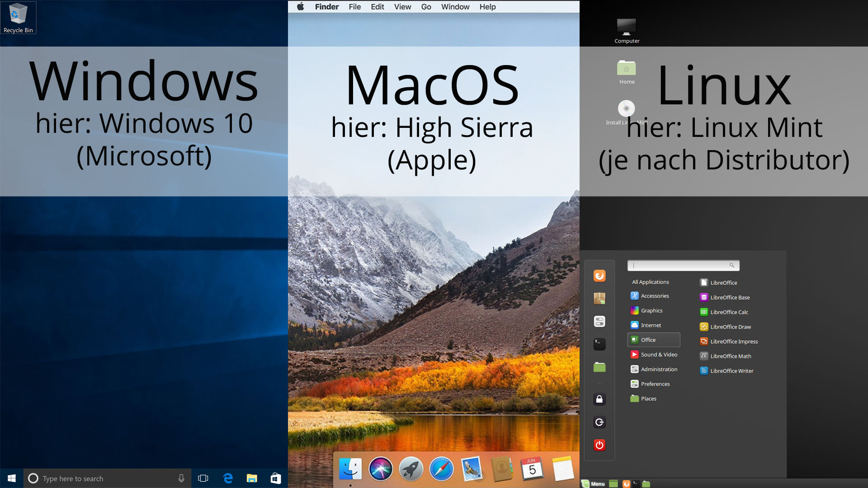Launch LibreOffice Math
868x488 pixels.
point(726,356)
